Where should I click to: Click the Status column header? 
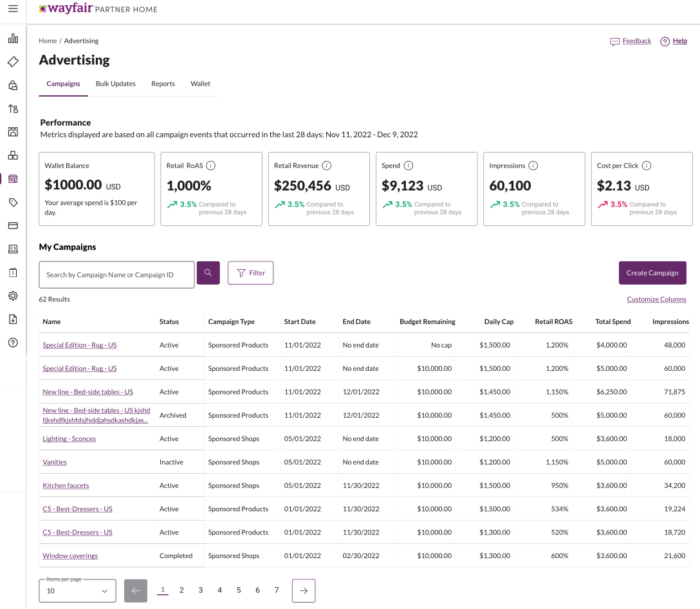click(x=169, y=322)
